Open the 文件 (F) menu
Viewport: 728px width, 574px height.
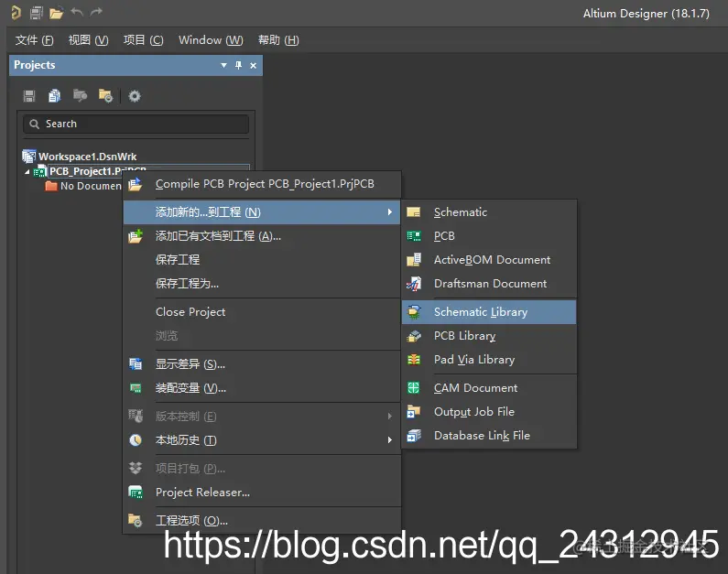tap(35, 40)
